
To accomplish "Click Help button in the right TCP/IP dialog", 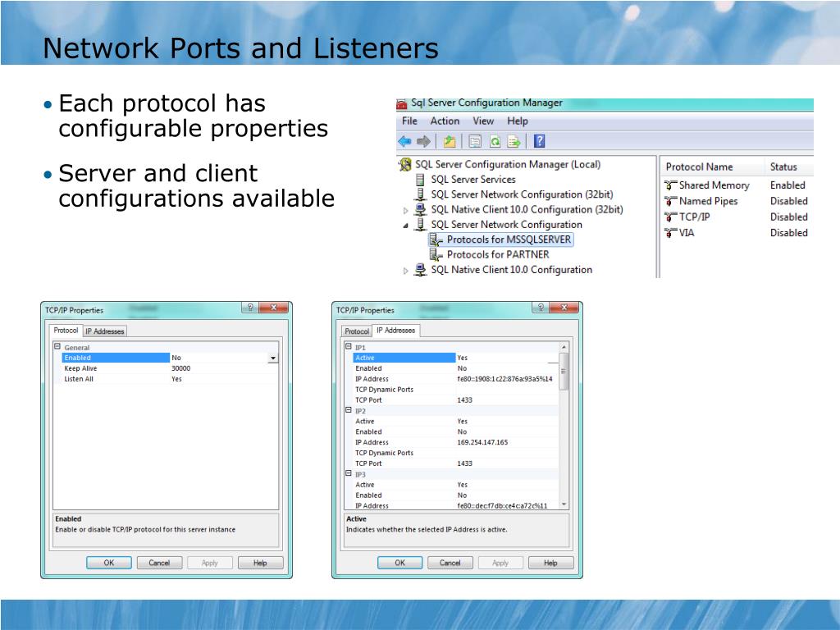I will 550,563.
